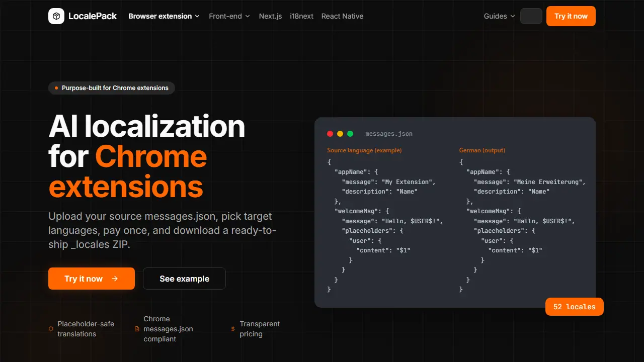Click the blank dark box beside Guides
Image resolution: width=644 pixels, height=362 pixels.
(531, 16)
